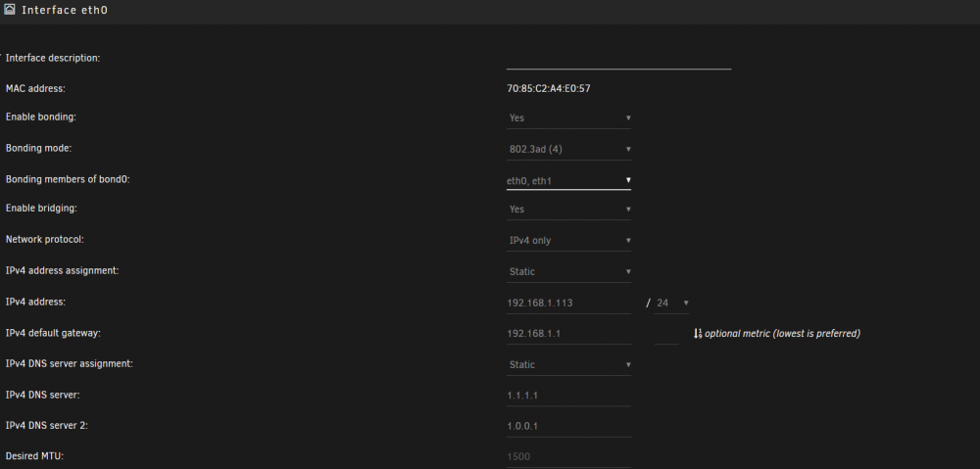
Task: Click the optional metric hint text
Action: [782, 334]
